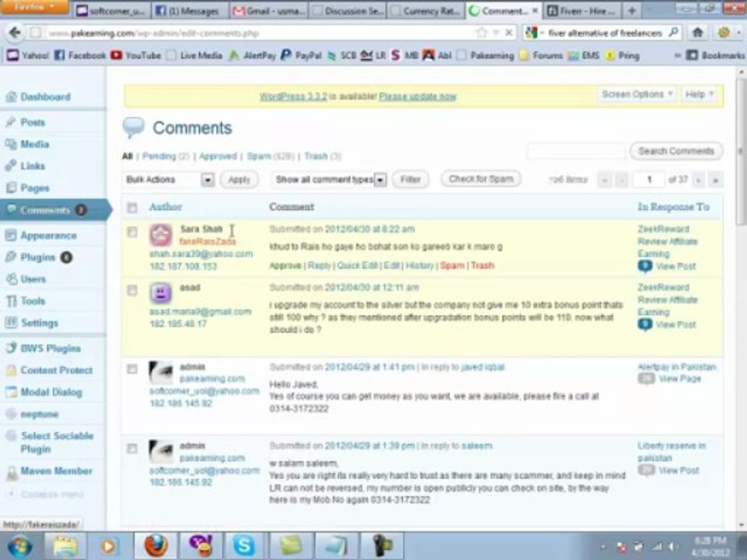Toggle the select-all checkbox near Author
The height and width of the screenshot is (560, 747).
point(132,208)
